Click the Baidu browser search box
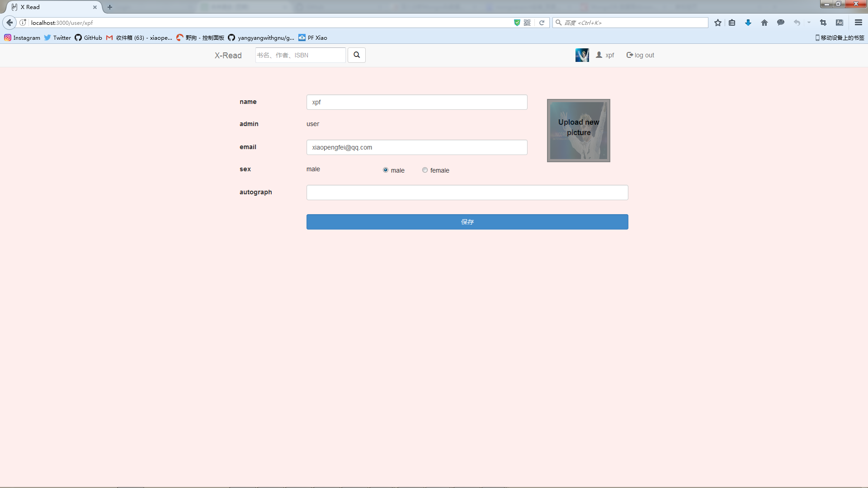Viewport: 868px width, 488px height. pyautogui.click(x=630, y=23)
